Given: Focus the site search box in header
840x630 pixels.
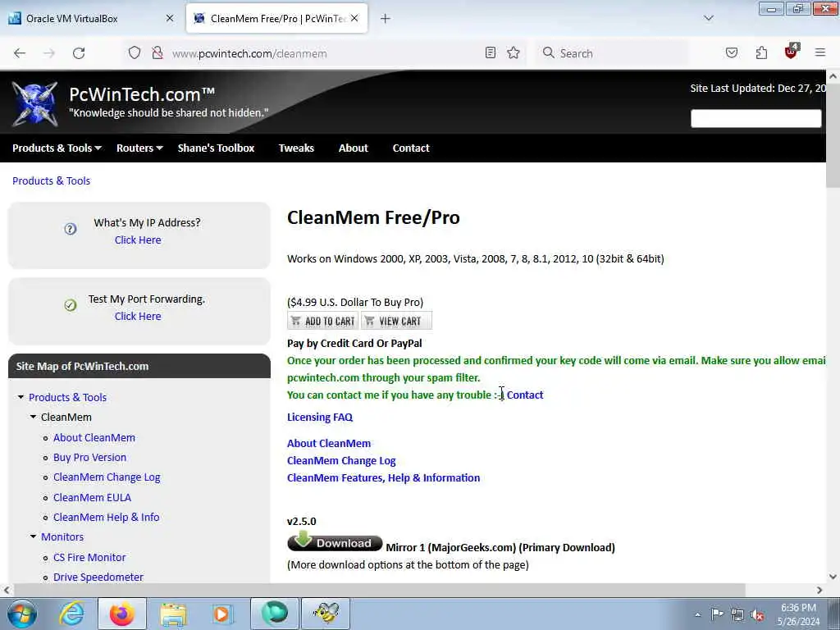Looking at the screenshot, I should click(x=756, y=118).
